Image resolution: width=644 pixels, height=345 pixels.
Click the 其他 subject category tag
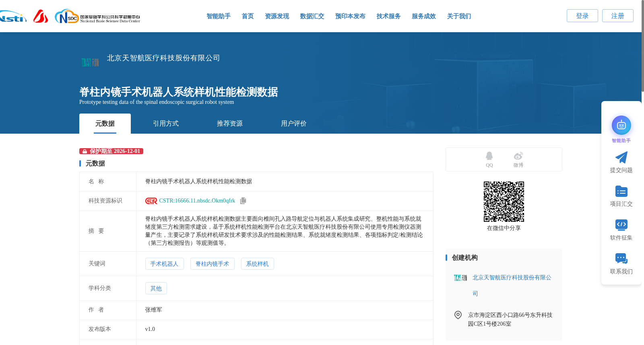pos(156,288)
